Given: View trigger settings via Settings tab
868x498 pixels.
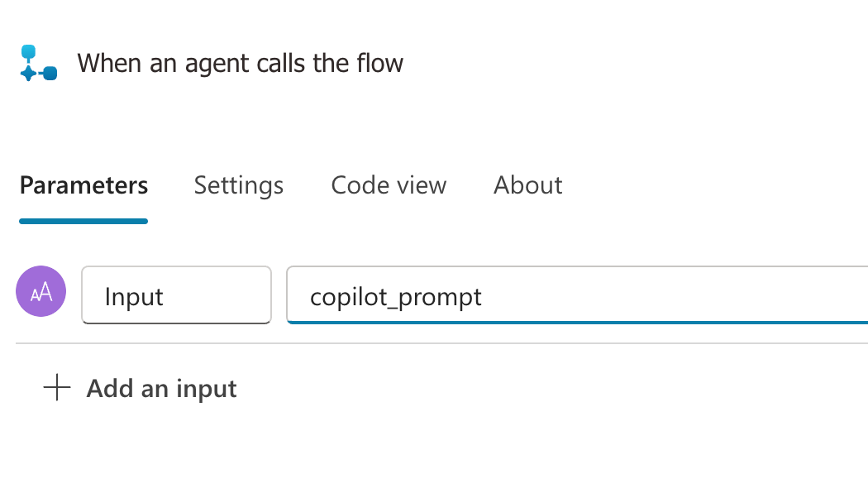Looking at the screenshot, I should point(238,185).
